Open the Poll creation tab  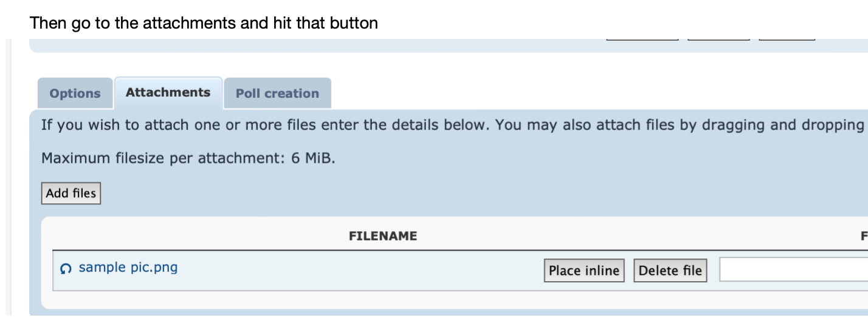(x=277, y=94)
